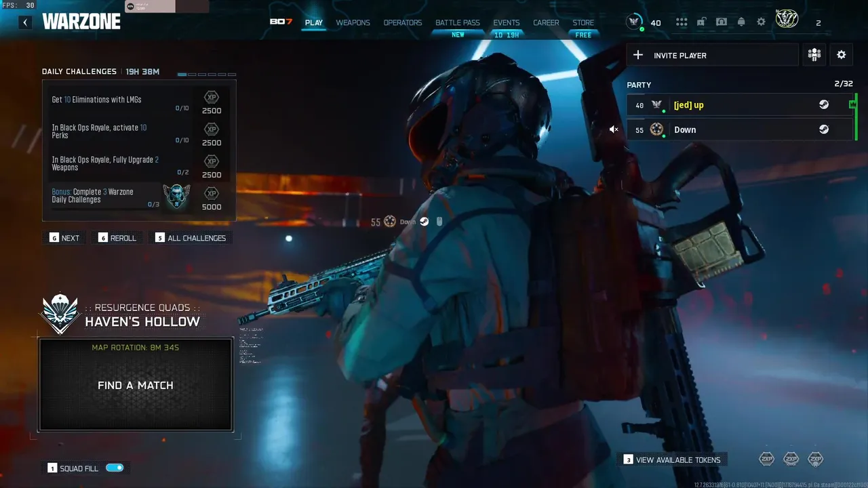Click the Resurgence Quads mode emblem
Viewport: 868px width, 488px height.
[60, 314]
